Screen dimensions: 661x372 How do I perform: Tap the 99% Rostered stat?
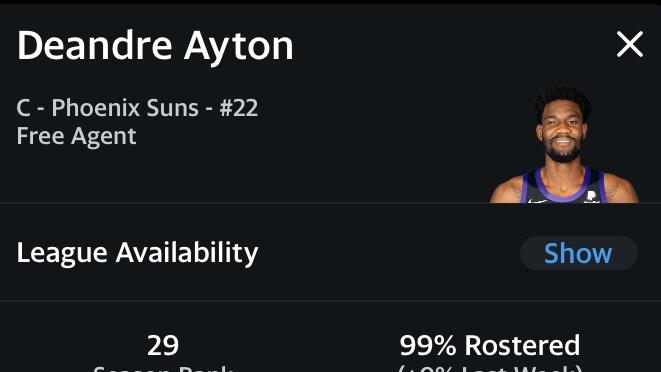coord(490,345)
